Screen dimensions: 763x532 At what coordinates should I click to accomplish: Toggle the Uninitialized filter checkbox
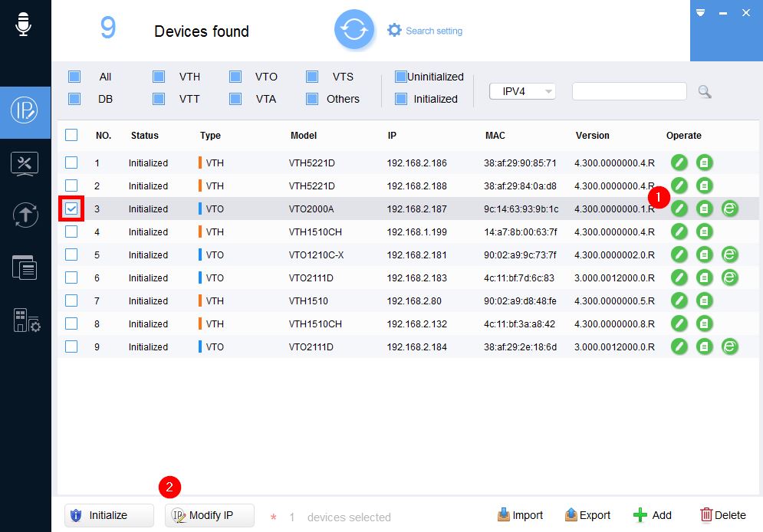coord(401,77)
